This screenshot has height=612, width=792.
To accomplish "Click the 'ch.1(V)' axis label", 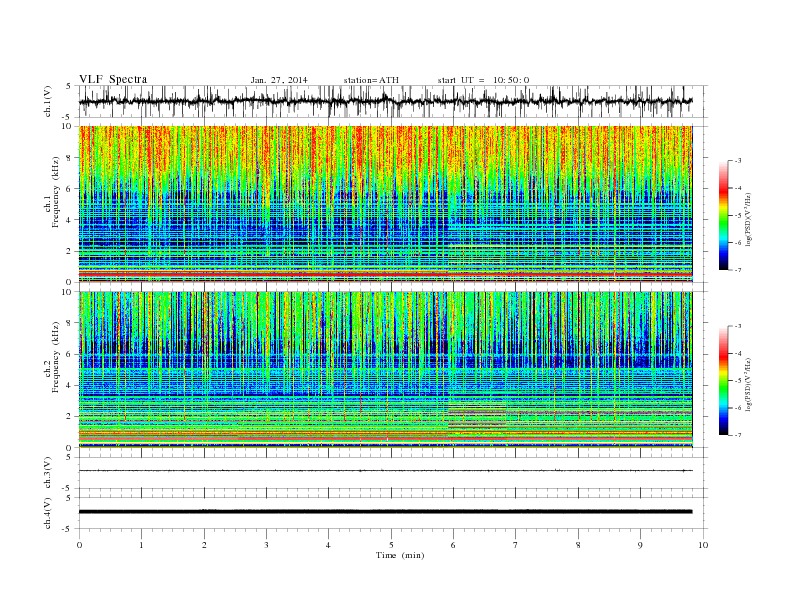I will point(48,101).
